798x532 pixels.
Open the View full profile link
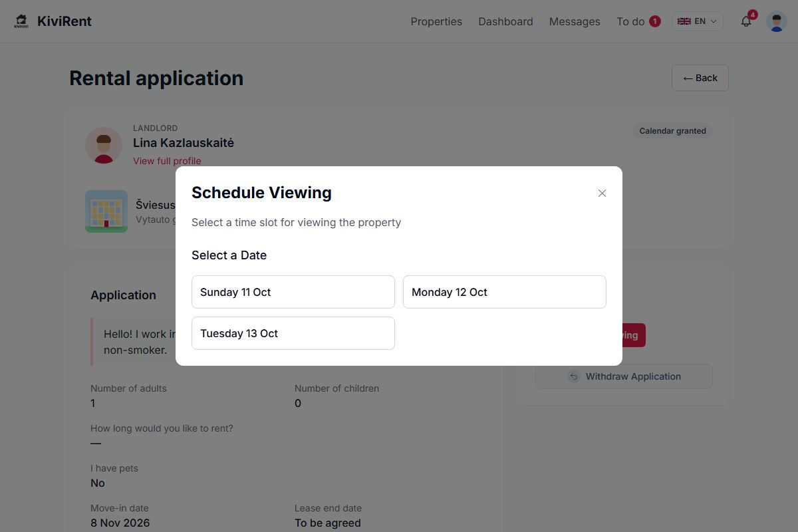coord(167,161)
